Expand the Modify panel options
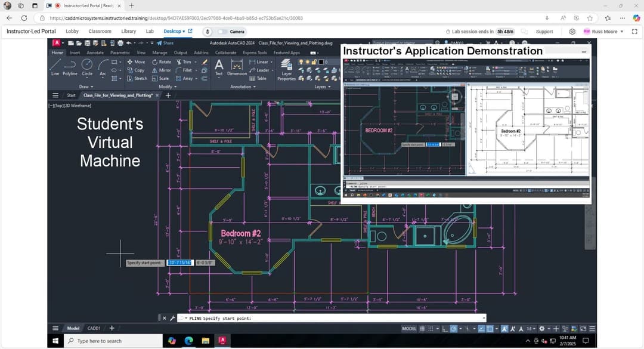The width and height of the screenshot is (644, 349). [x=168, y=87]
